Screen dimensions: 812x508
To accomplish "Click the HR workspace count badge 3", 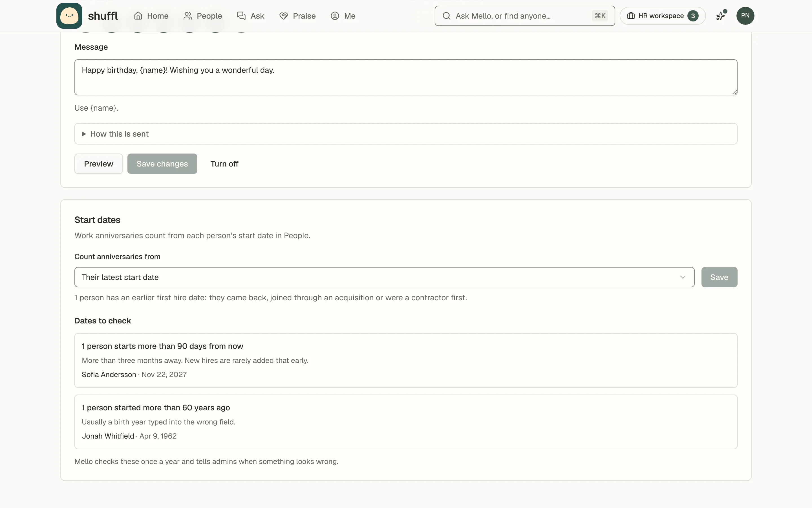I will 692,16.
